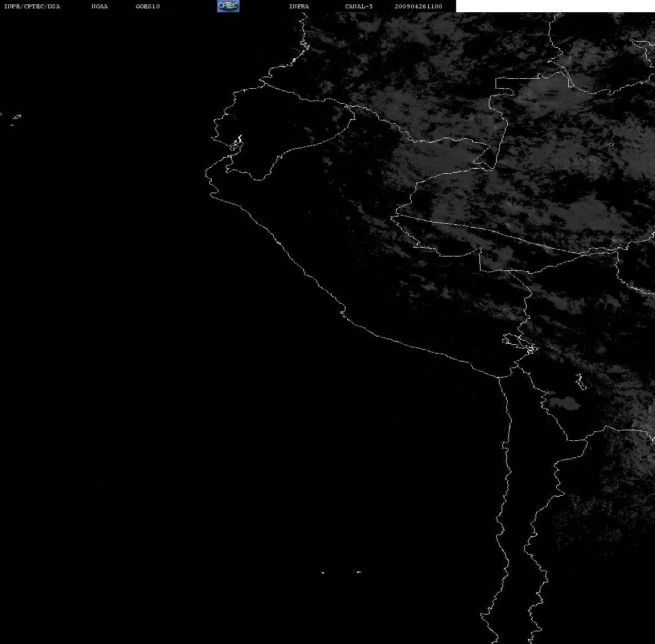
Task: Click the CANAL-5 channel label
Action: (x=359, y=6)
